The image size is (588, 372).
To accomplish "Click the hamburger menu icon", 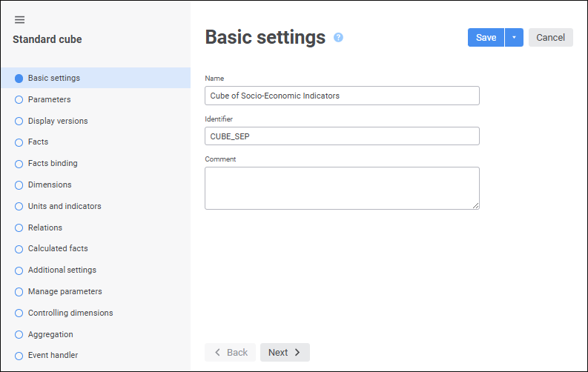I will pos(19,20).
